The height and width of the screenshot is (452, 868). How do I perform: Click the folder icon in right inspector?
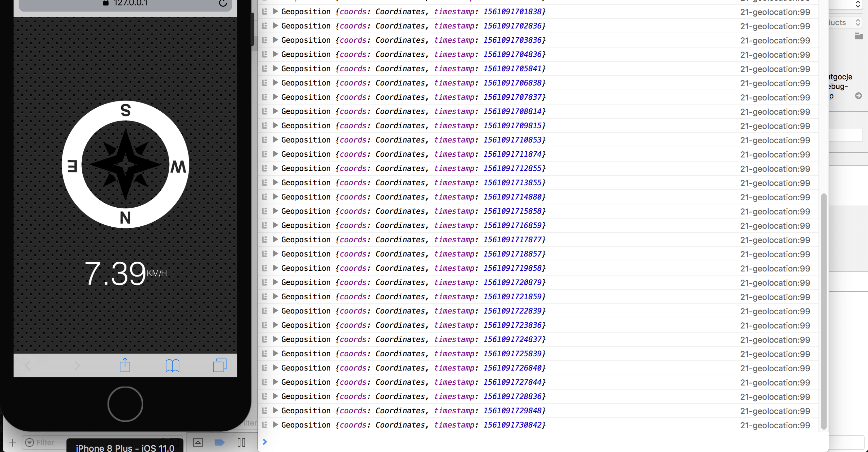[859, 36]
